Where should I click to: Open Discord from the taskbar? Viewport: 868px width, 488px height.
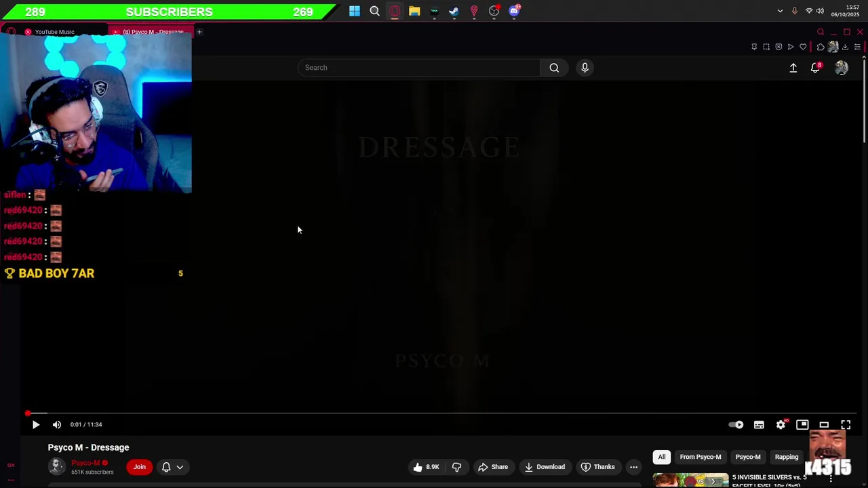(514, 11)
